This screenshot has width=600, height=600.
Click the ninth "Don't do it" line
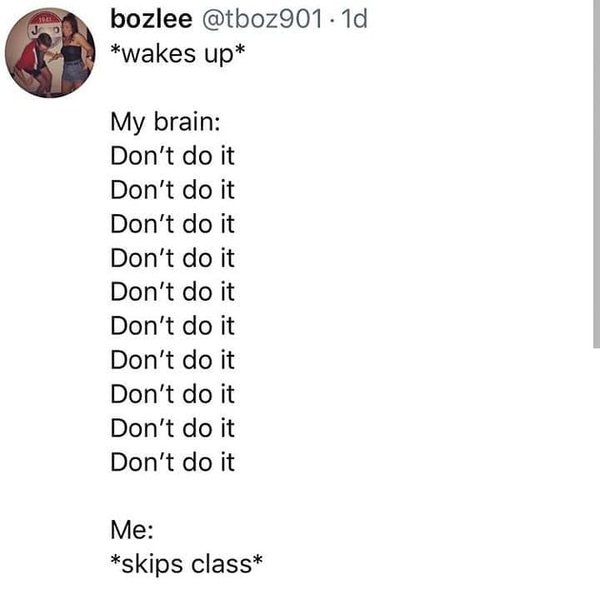(x=173, y=428)
